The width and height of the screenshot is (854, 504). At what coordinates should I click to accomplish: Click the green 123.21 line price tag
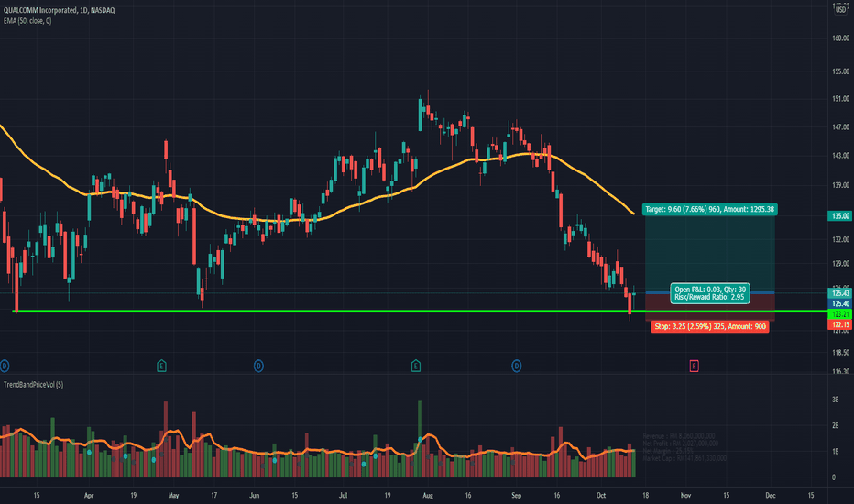(840, 314)
